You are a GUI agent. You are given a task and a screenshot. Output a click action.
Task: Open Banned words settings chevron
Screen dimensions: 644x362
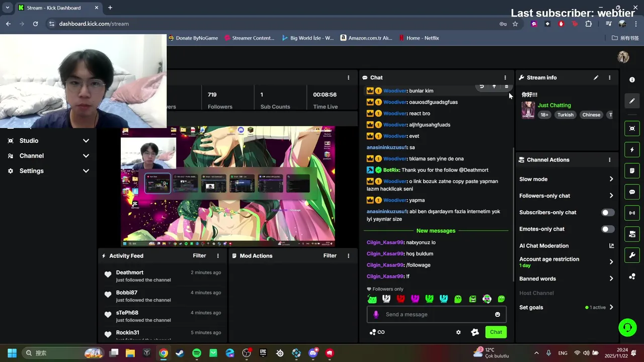(x=611, y=279)
